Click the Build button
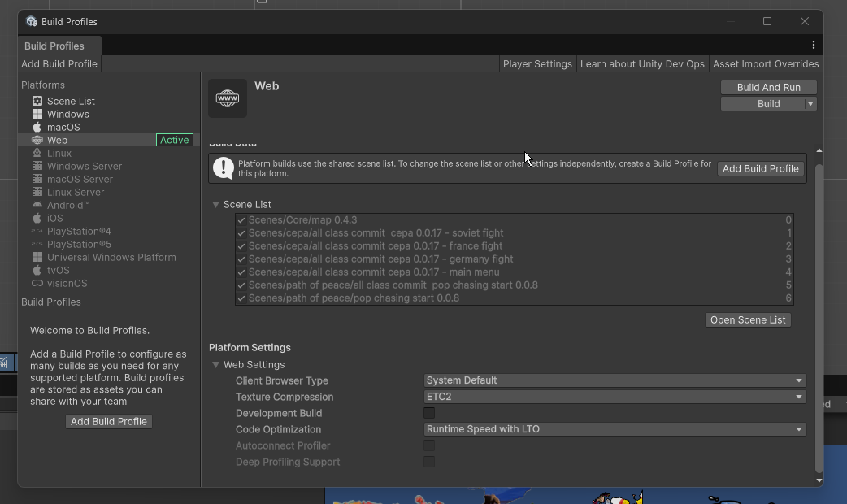Image resolution: width=847 pixels, height=504 pixels. (x=762, y=104)
